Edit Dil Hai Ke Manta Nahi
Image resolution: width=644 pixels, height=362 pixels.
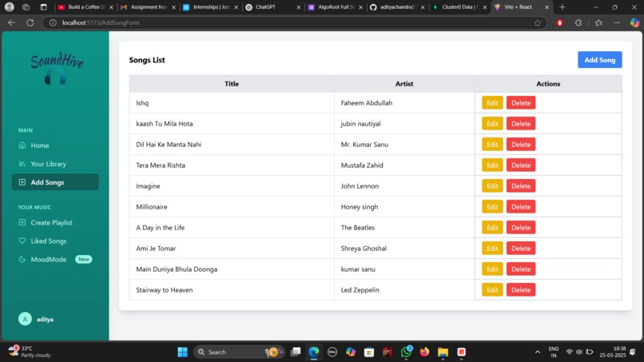pos(492,144)
